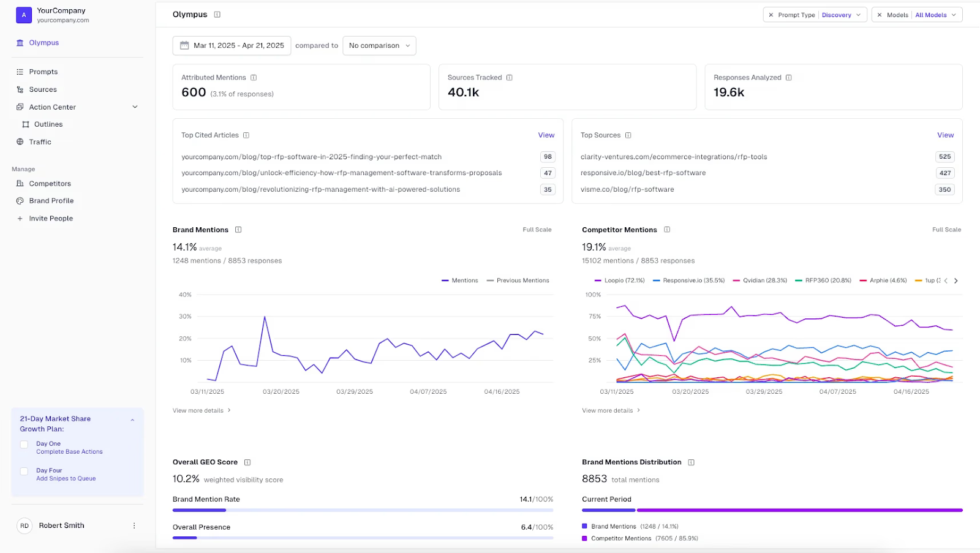Open the All Models filter dropdown
The height and width of the screenshot is (553, 980).
click(932, 14)
